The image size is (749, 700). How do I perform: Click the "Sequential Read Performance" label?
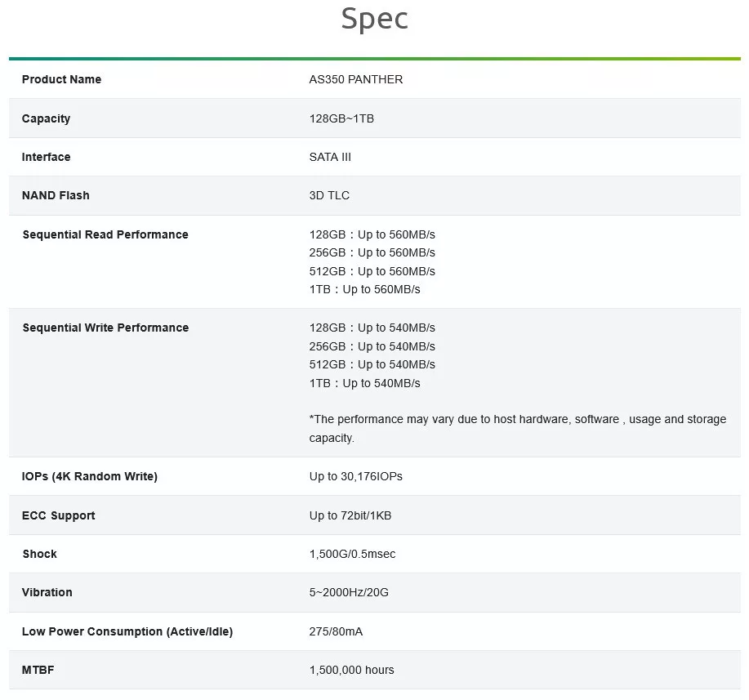(105, 234)
